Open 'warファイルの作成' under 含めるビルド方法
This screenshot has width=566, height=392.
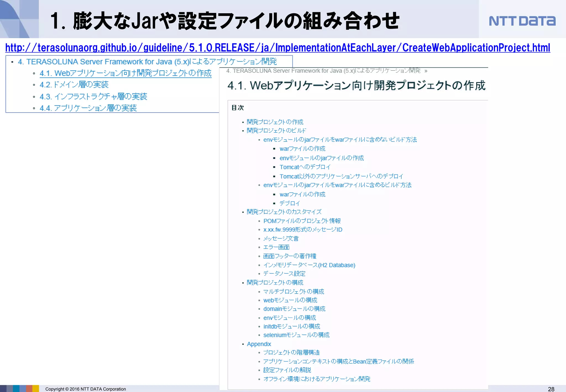pyautogui.click(x=302, y=194)
